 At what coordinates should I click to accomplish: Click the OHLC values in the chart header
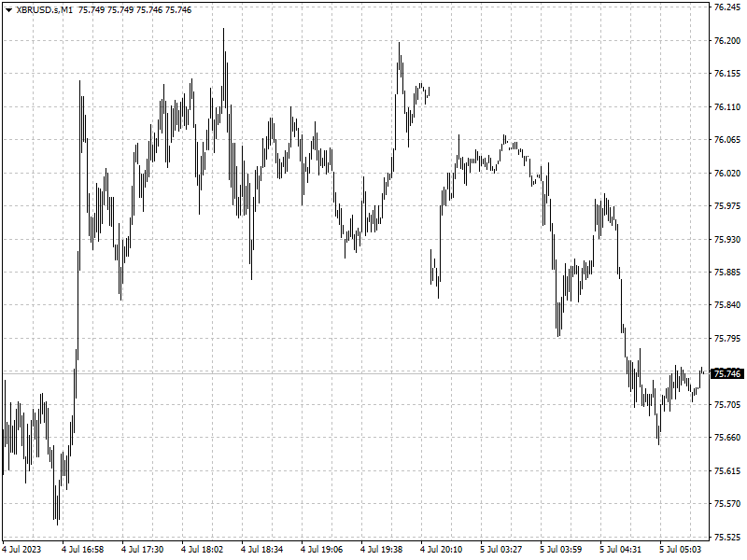click(134, 10)
